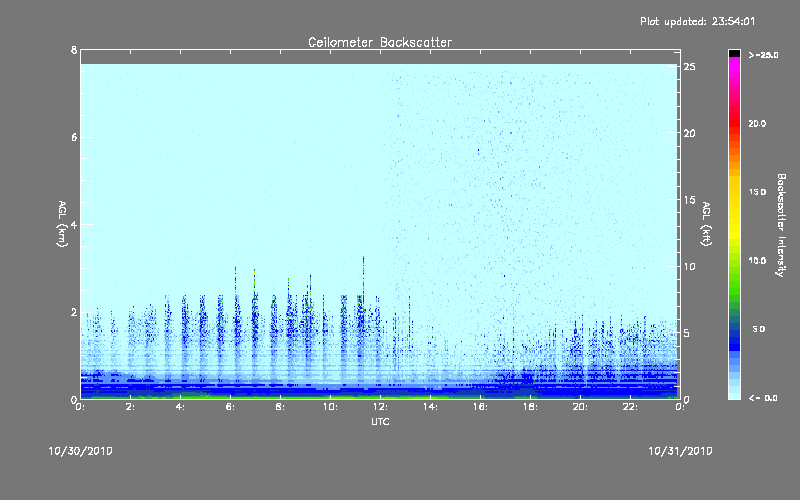
Task: Click the "AGL (kft)" right axis label
Action: coord(706,224)
